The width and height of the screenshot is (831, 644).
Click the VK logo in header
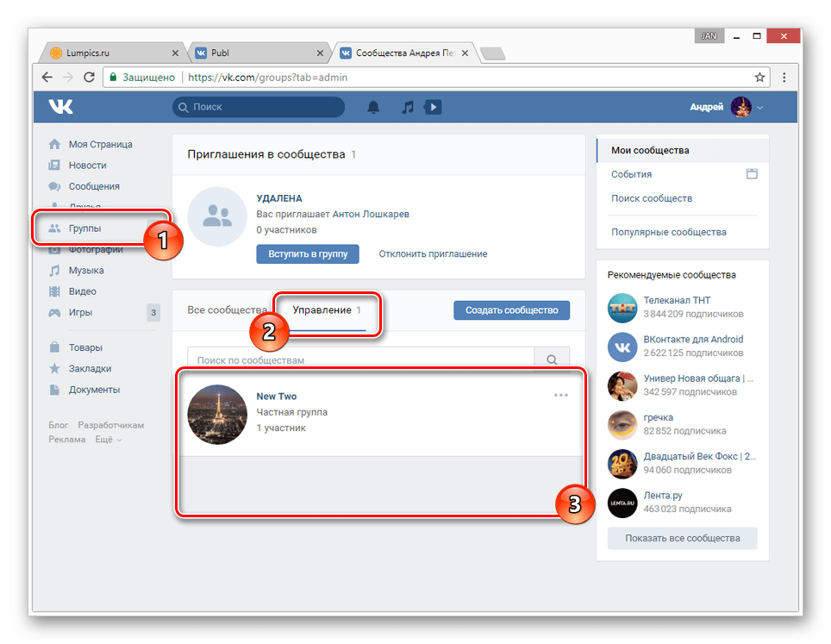60,107
